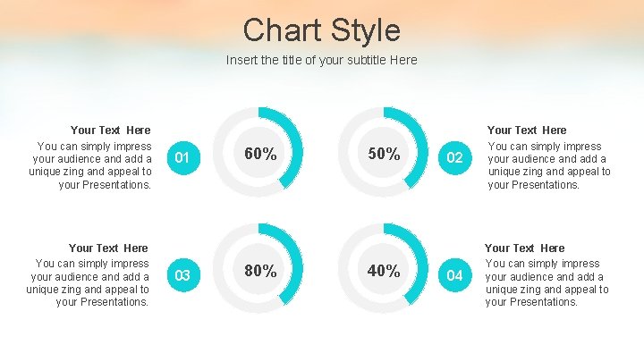Click the description paragraph left of badge 01

pos(91,165)
